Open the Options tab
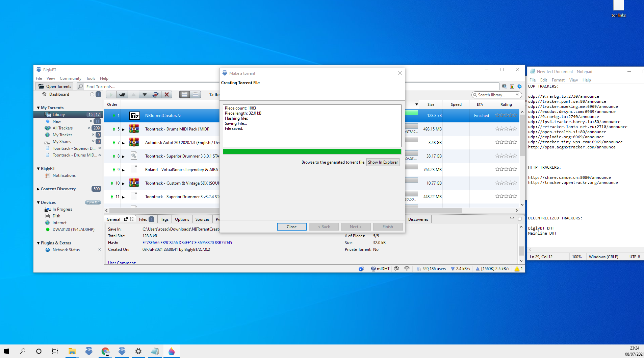644x358 pixels. click(x=182, y=219)
